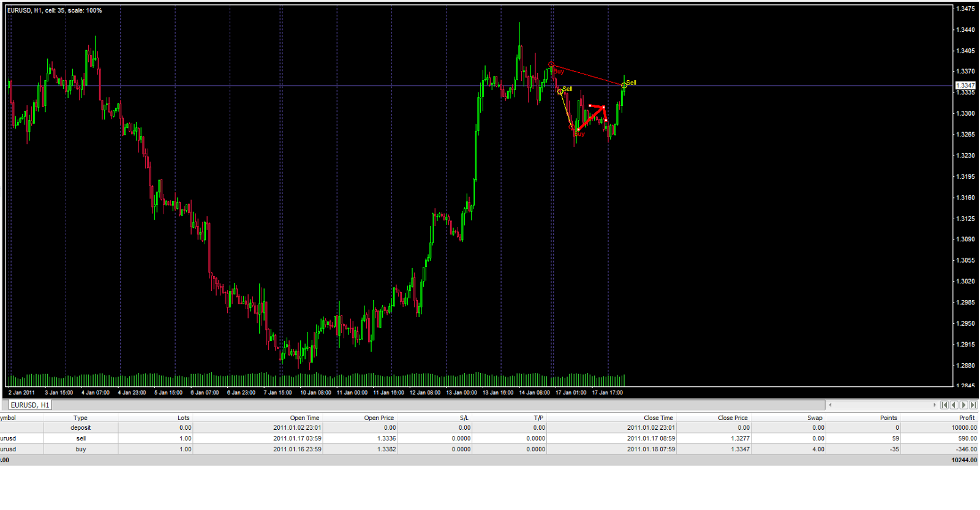Go to the previous chart tab
This screenshot has height=510, width=980.
tap(954, 405)
